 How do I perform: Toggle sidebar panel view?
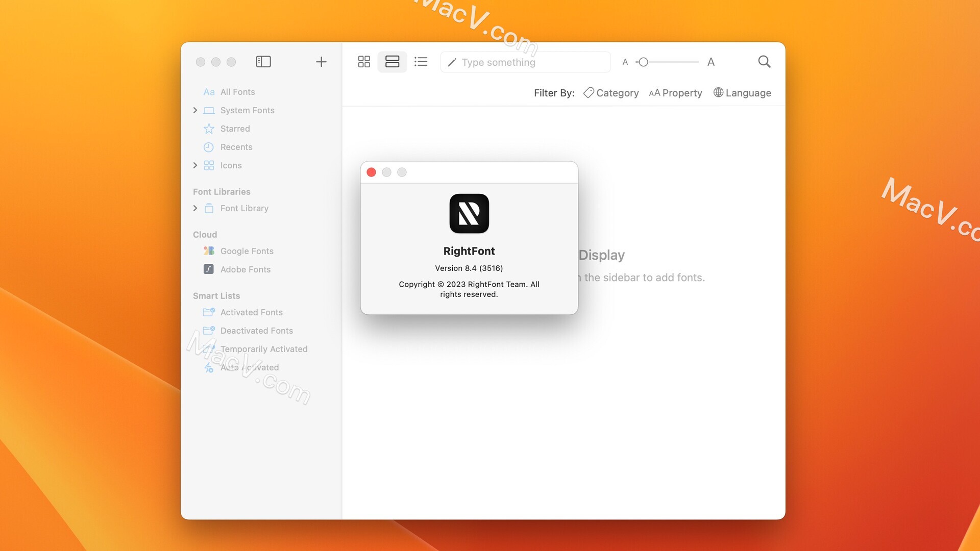(262, 61)
